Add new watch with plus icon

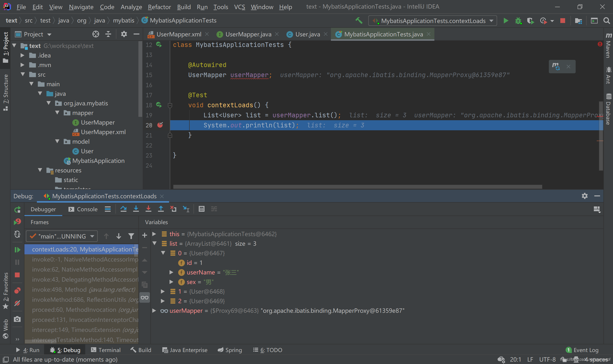coord(145,235)
